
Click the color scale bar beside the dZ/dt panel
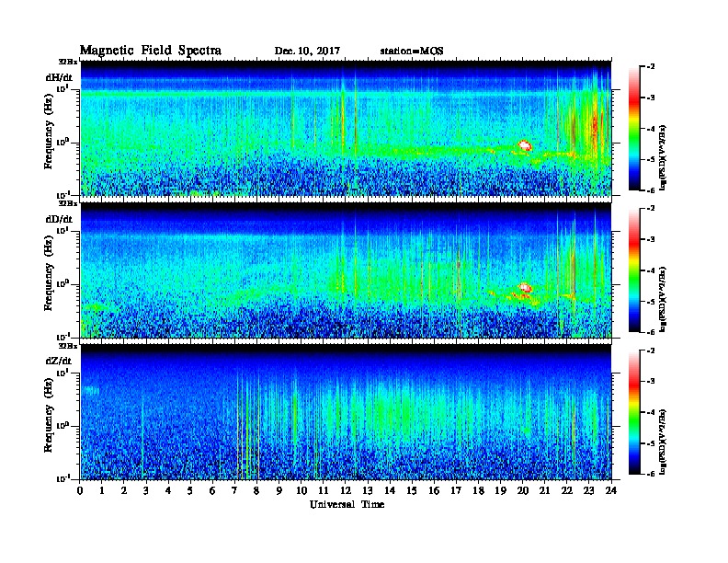coord(633,412)
